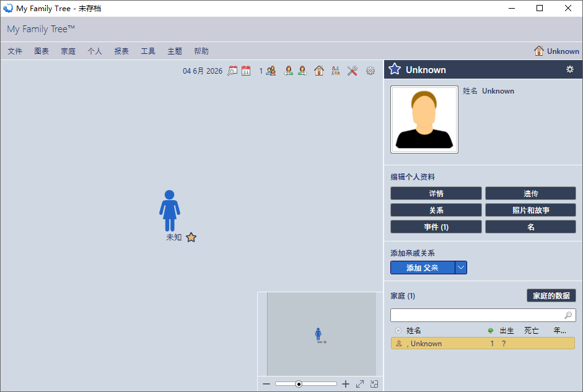
Task: Open the 个人 menu
Action: (x=95, y=51)
